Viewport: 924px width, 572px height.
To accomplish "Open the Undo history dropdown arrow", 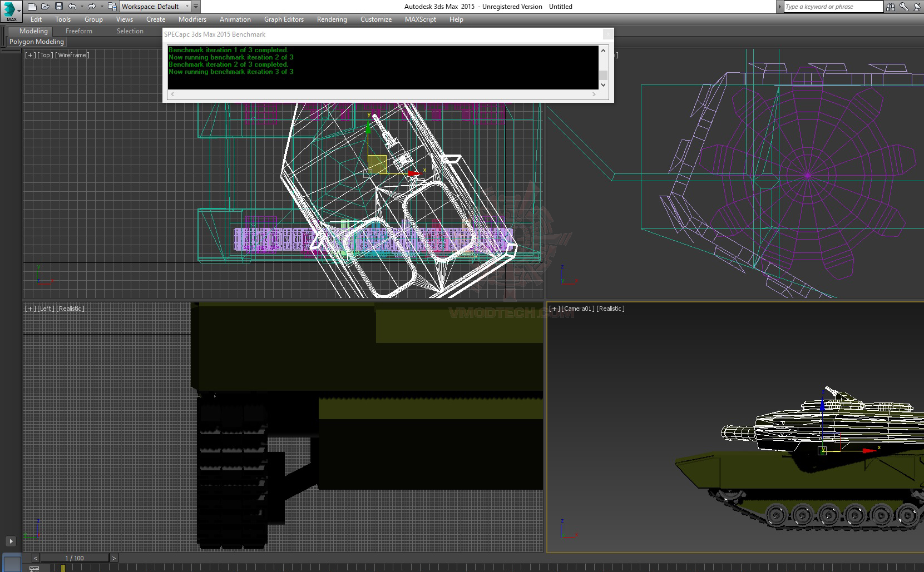I will click(81, 7).
